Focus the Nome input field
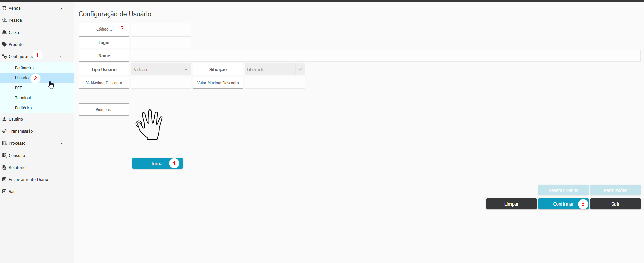 386,56
